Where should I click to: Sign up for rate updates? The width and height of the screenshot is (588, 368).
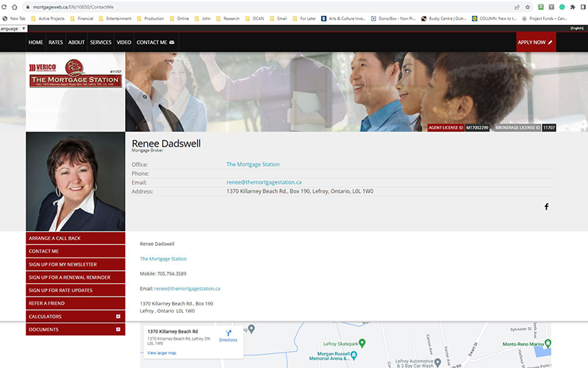76,290
